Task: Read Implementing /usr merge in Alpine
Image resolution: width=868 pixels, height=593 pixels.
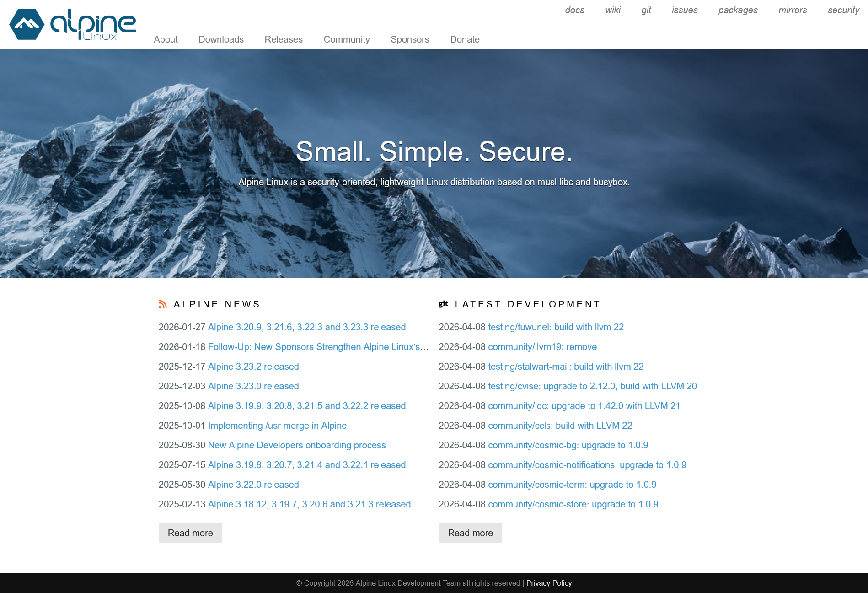Action: click(x=277, y=426)
